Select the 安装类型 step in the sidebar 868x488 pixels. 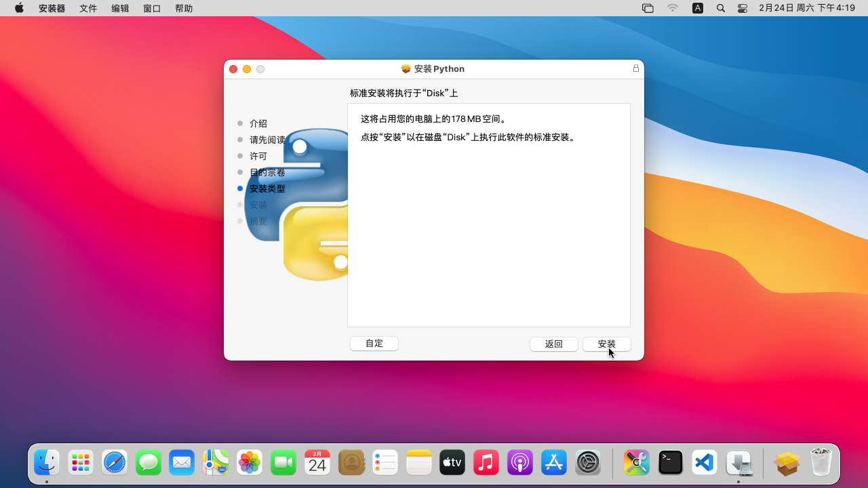click(x=267, y=188)
